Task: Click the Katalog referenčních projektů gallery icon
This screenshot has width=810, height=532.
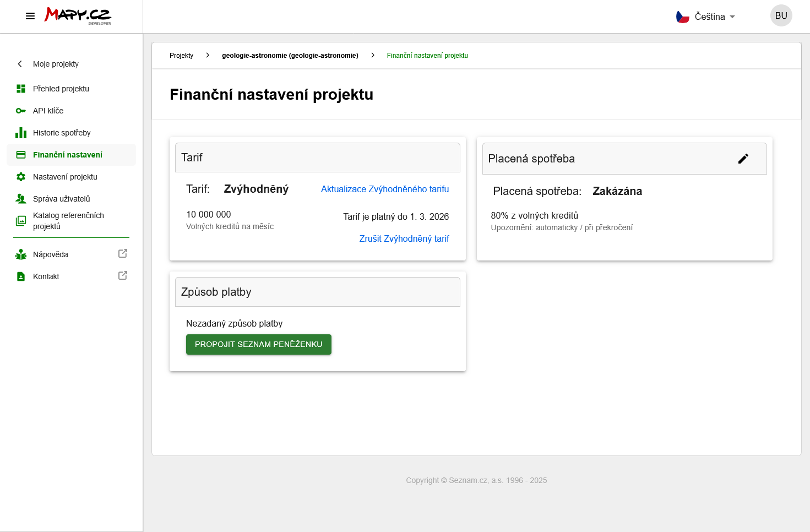Action: point(21,221)
